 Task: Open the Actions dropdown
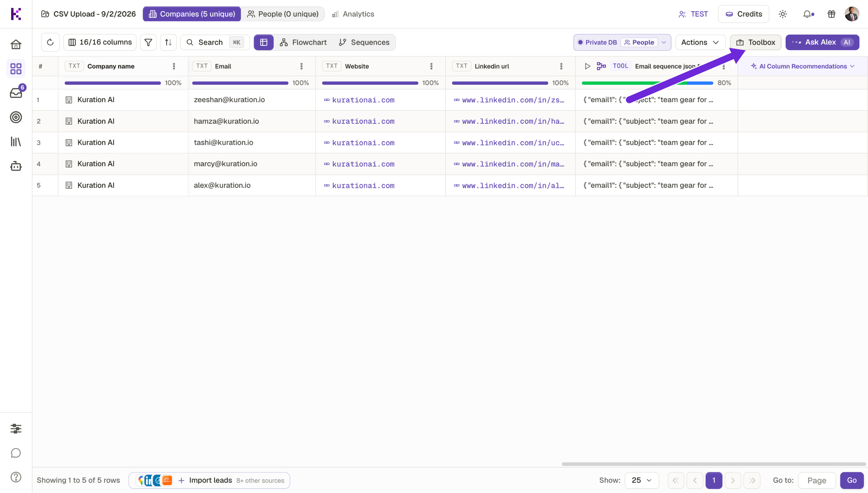click(700, 42)
